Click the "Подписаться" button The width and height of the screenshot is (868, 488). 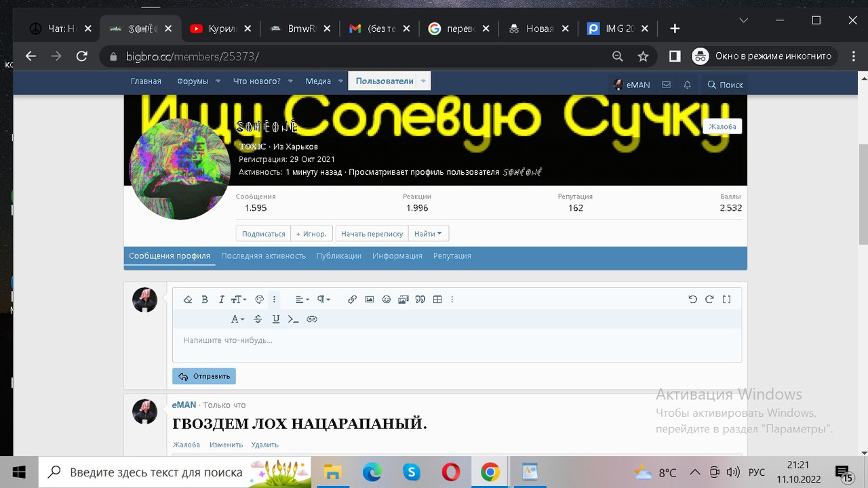[262, 232]
